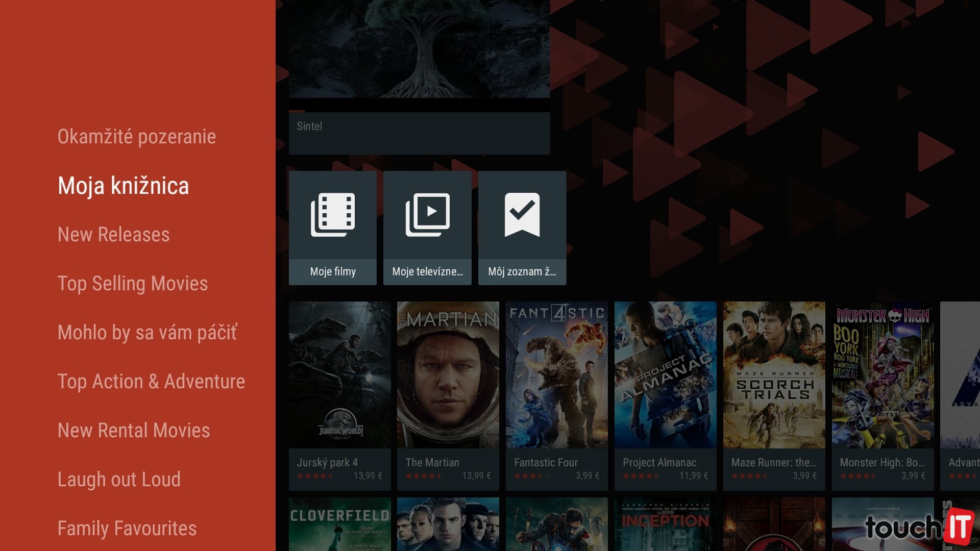Open Mohlo by sa vám páčiť

[x=147, y=333]
